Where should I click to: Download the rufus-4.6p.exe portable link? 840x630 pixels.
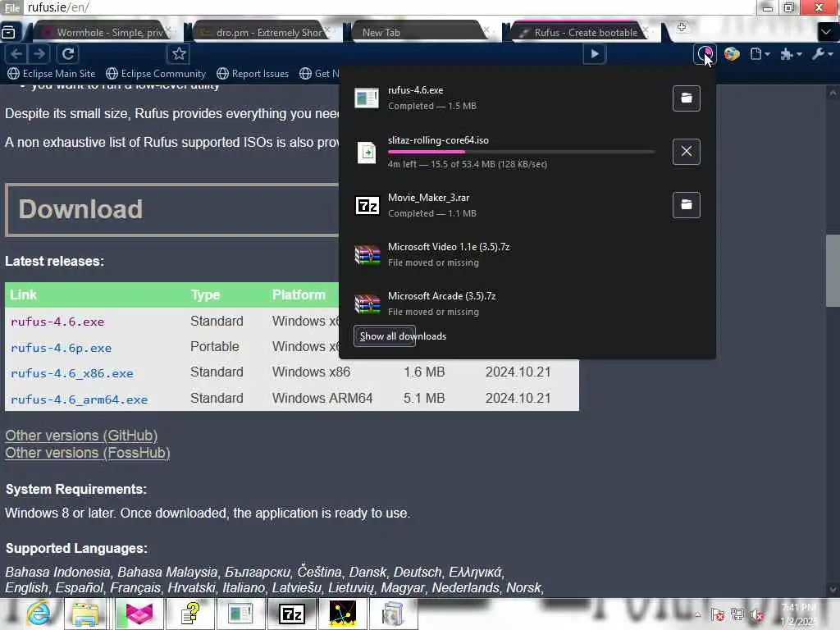61,348
